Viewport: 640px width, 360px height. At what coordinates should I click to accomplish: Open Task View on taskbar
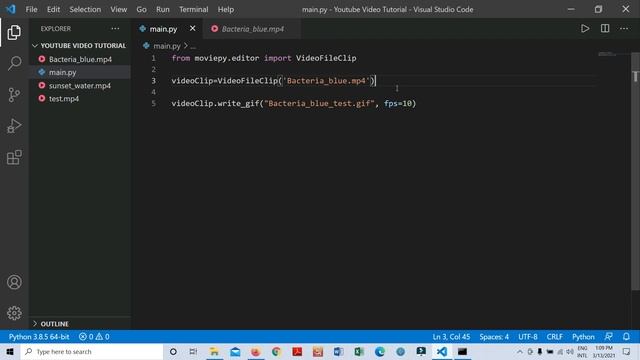(x=193, y=351)
